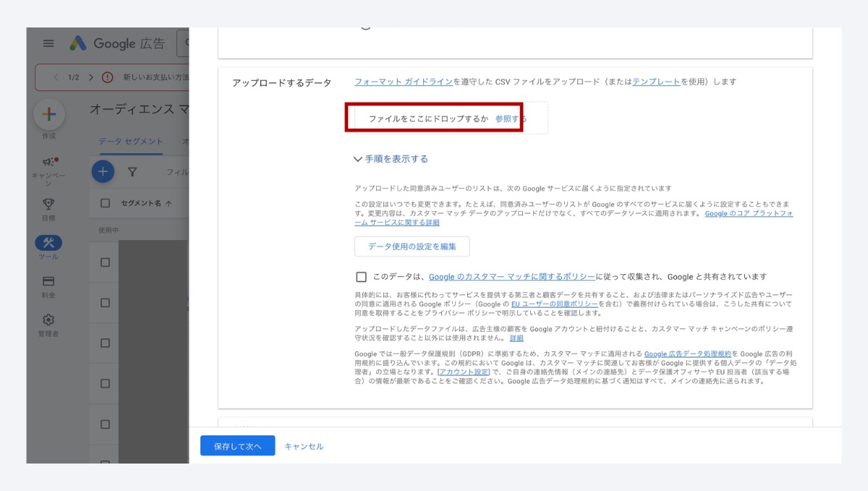
Task: Click 参照する to browse files
Action: [511, 119]
